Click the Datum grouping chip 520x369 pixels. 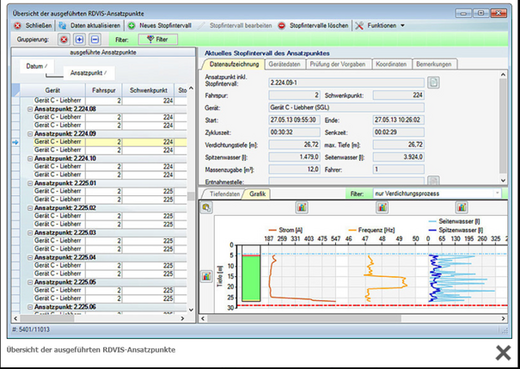coord(36,66)
